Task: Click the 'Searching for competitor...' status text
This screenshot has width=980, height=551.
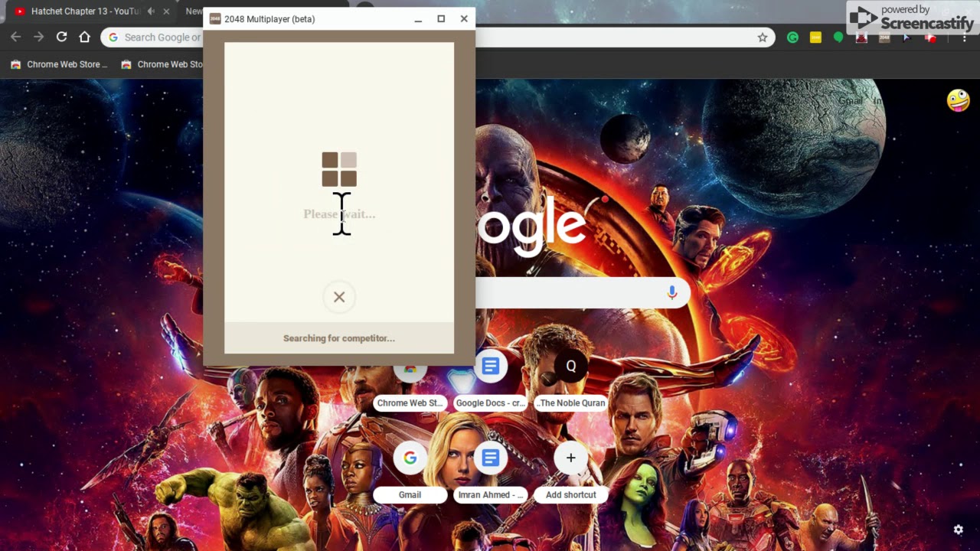Action: coord(339,338)
